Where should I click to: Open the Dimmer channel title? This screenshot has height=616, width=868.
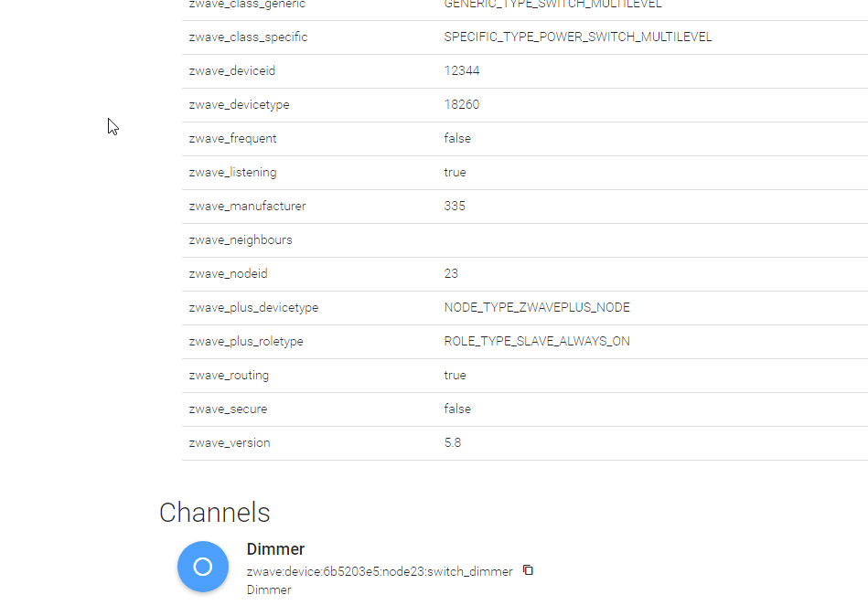[x=275, y=549]
